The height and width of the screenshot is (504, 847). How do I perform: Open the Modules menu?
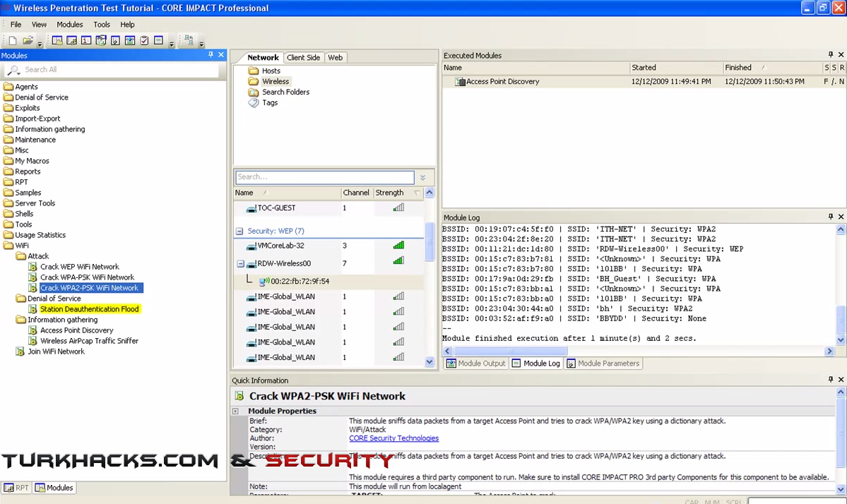pos(70,24)
